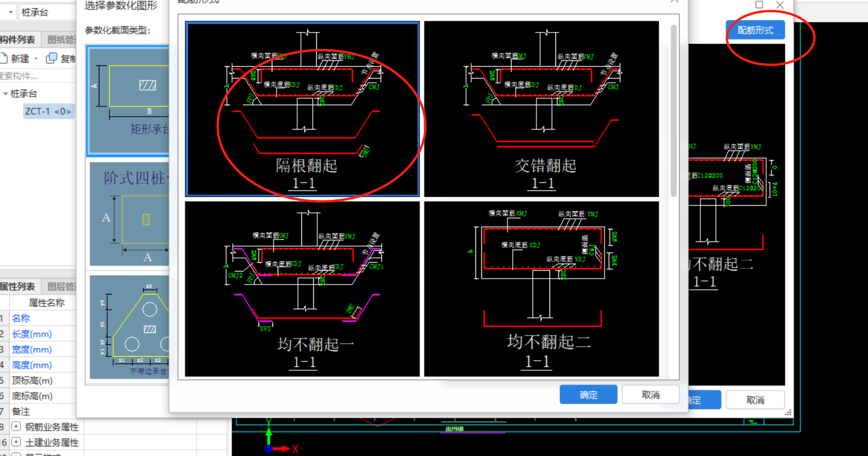Screen dimensions: 868x456
Task: Click the vertical scrollbar in 配筋形式 dialog
Action: point(674,111)
